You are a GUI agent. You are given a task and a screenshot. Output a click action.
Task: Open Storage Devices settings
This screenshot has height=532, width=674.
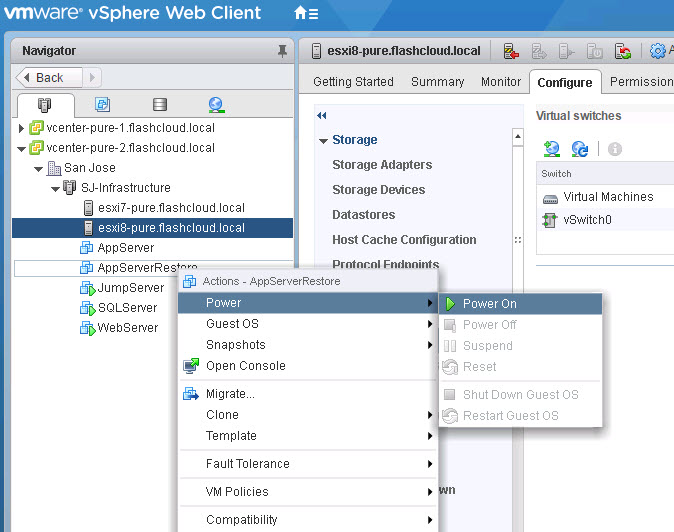[379, 190]
